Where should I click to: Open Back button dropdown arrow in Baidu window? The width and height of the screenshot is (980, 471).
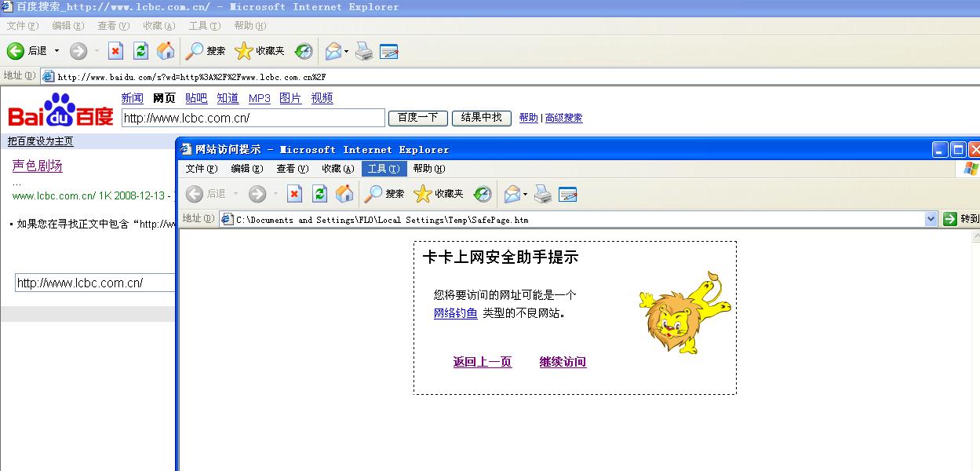click(x=56, y=51)
